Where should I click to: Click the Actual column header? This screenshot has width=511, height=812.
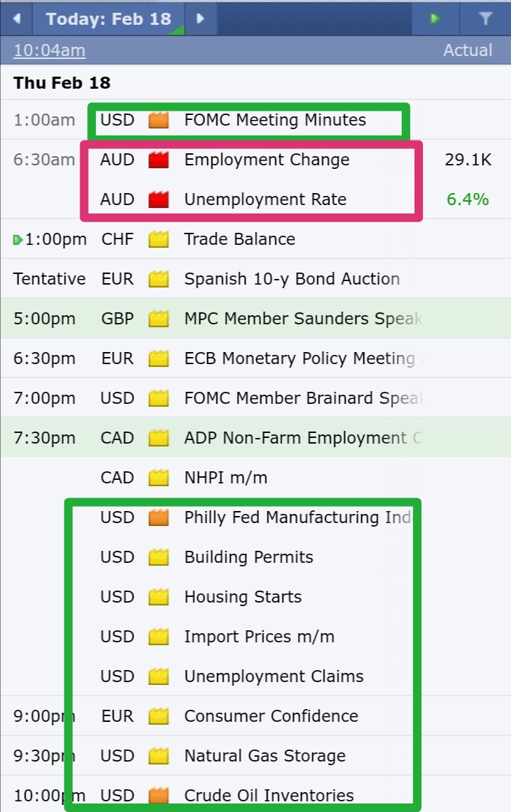point(468,50)
